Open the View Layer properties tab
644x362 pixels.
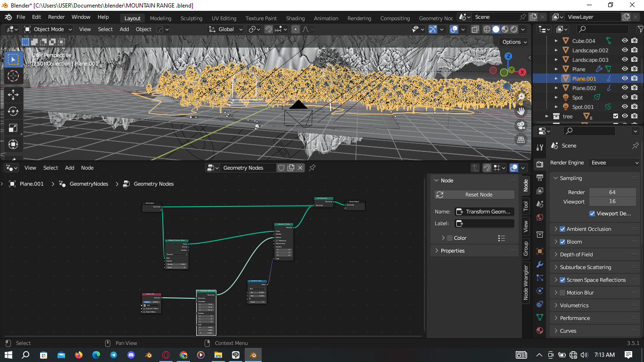[540, 190]
